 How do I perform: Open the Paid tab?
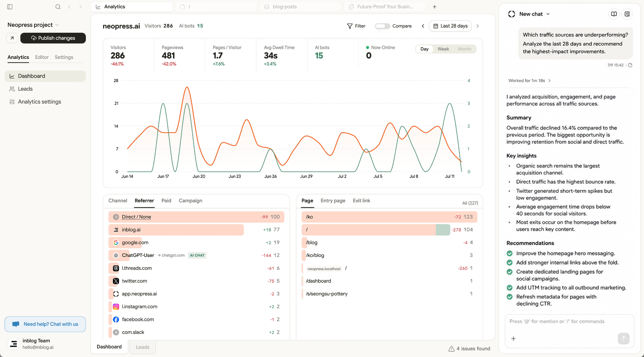(x=166, y=201)
